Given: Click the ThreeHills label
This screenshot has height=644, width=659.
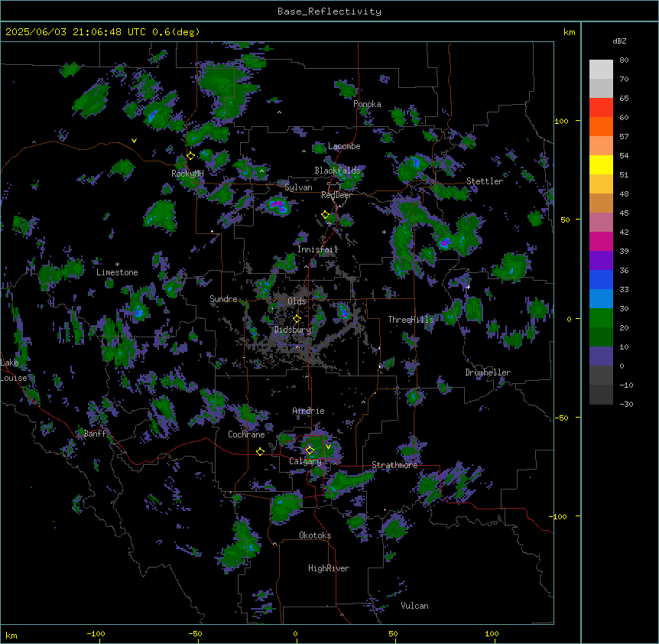Looking at the screenshot, I should [411, 320].
